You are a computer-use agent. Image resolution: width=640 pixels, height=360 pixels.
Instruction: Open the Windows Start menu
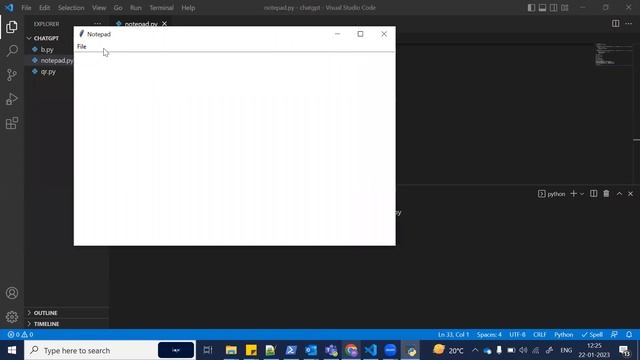(x=12, y=350)
